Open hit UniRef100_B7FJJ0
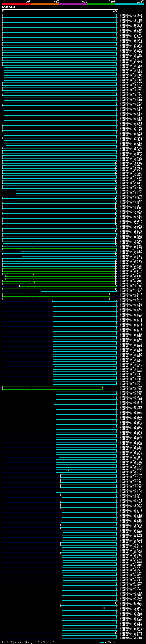The image size is (146, 644). tap(131, 65)
